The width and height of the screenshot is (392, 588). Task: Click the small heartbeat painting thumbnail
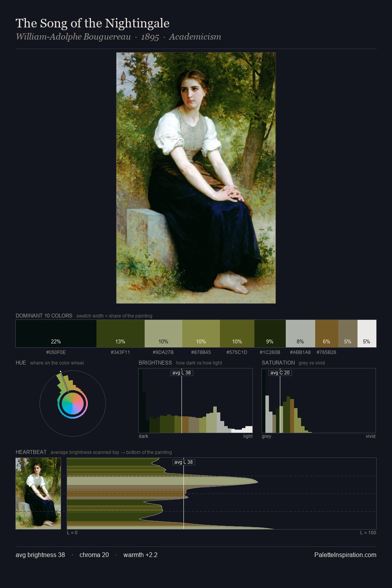point(38,494)
